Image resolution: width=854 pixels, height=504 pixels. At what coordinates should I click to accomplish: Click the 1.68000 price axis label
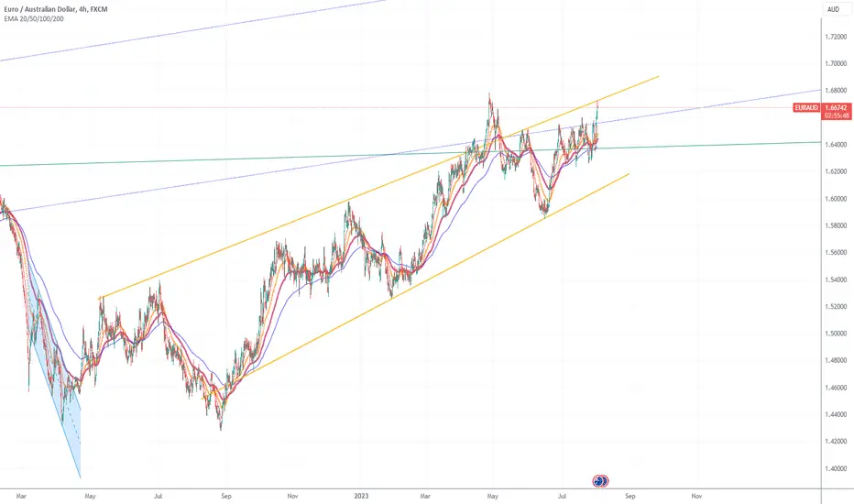click(x=836, y=91)
